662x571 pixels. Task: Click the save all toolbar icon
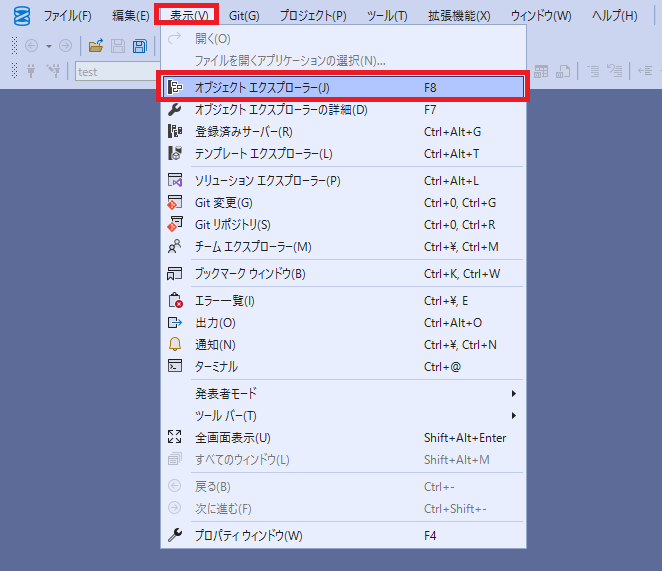(140, 46)
